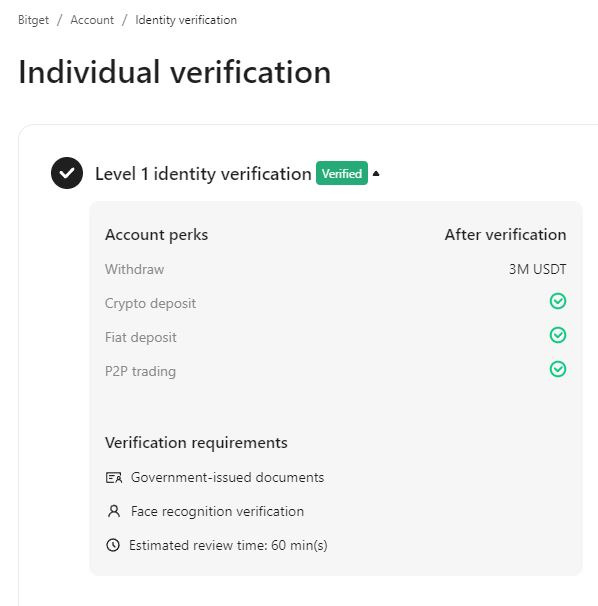
Task: Open the Bitget breadcrumb link
Action: (33, 20)
